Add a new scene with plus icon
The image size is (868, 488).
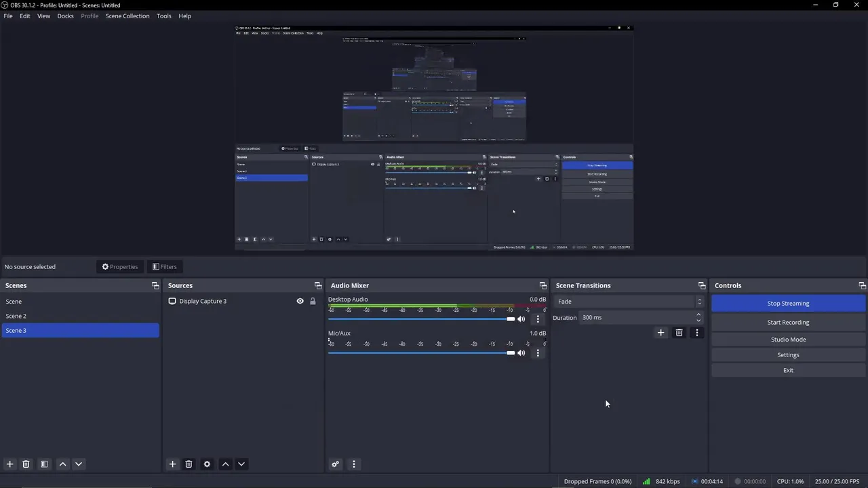click(9, 464)
